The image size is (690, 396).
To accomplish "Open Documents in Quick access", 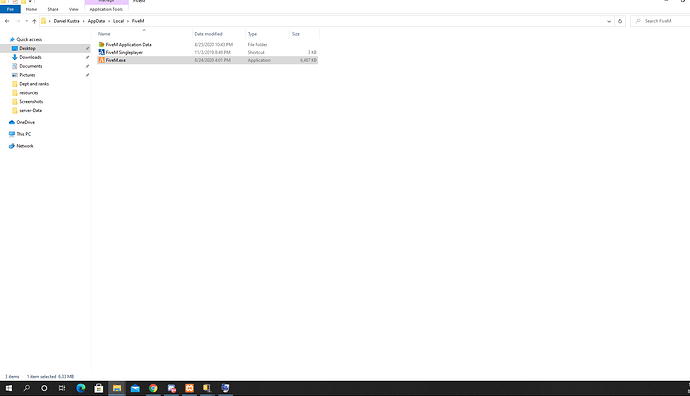I will (31, 66).
